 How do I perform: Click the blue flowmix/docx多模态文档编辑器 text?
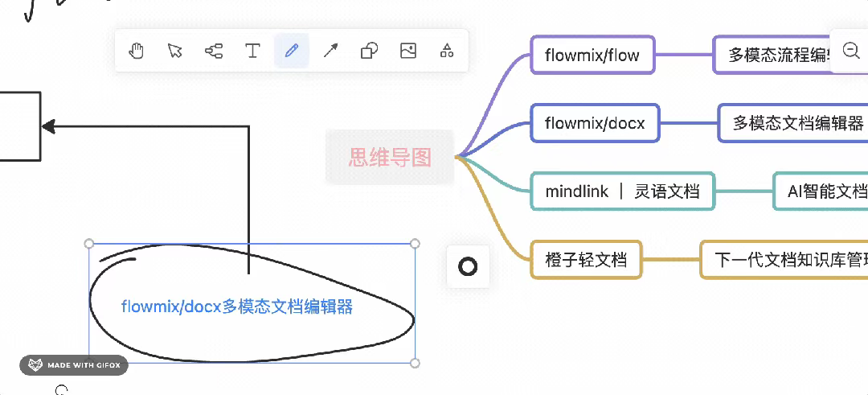coord(237,307)
